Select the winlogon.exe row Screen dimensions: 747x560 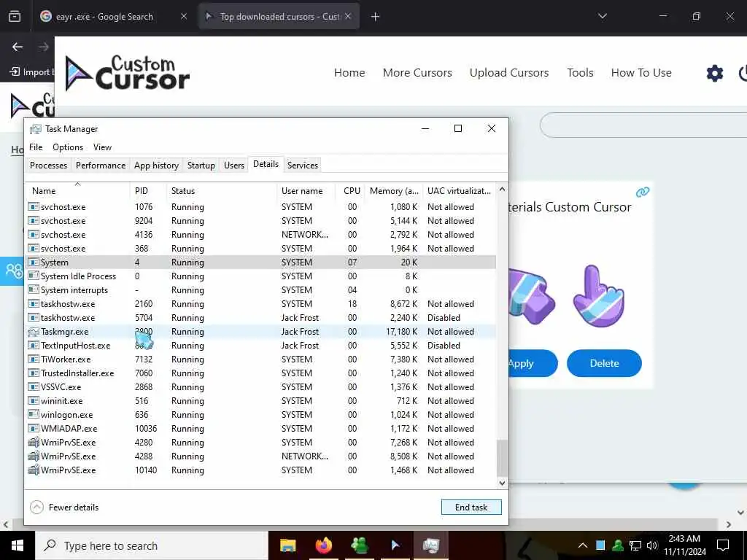pyautogui.click(x=260, y=415)
